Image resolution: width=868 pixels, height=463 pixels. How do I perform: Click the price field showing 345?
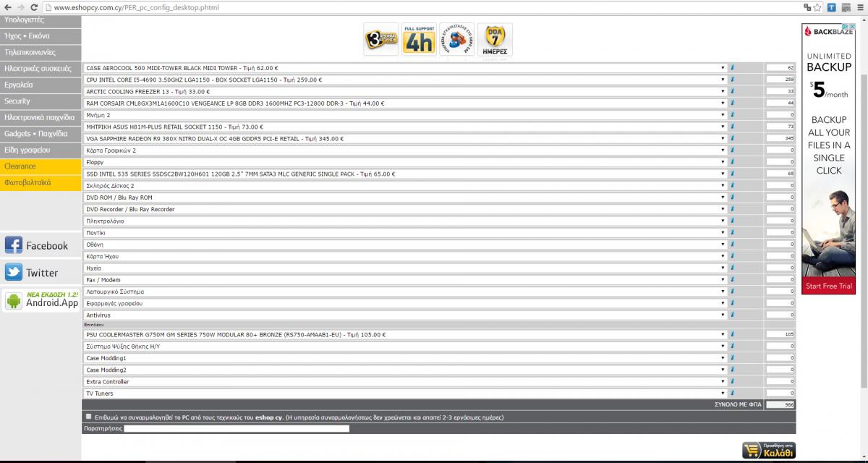(x=780, y=138)
